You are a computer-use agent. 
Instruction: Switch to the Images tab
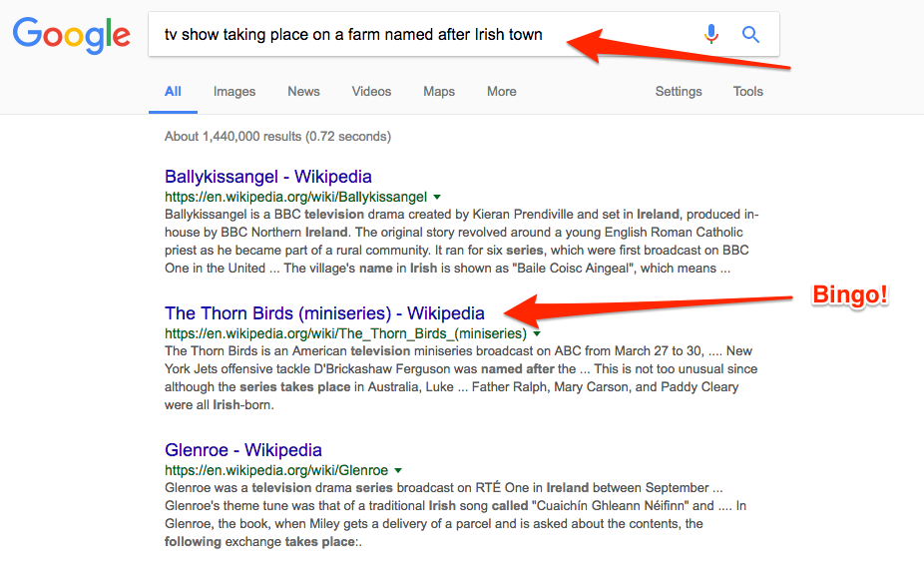point(234,92)
